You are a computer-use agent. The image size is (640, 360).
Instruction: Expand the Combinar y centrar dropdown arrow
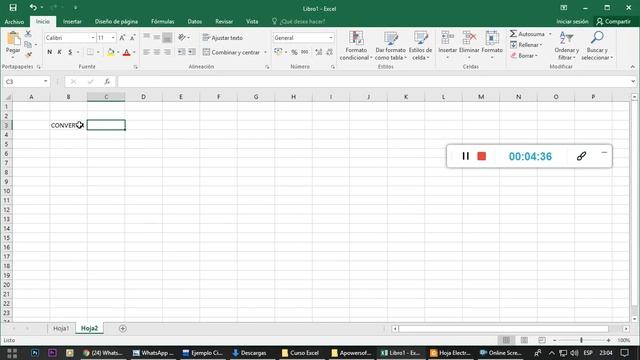click(x=265, y=52)
